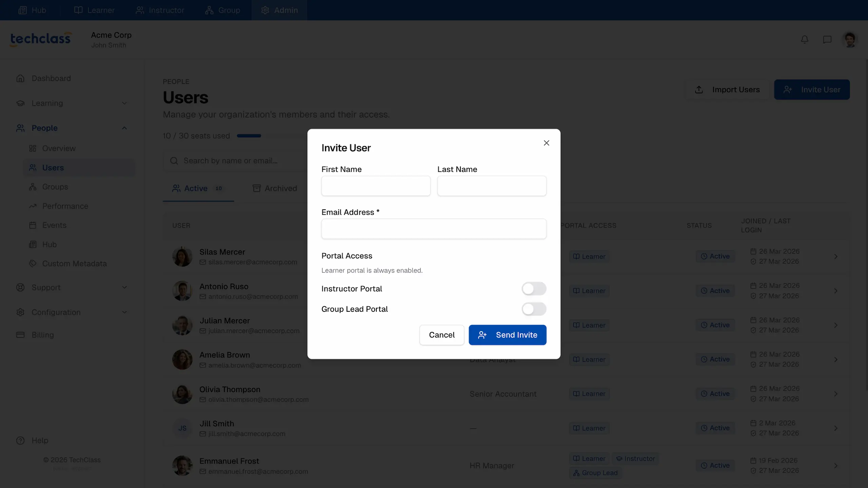
Task: Open the messages chat icon
Action: [x=827, y=40]
